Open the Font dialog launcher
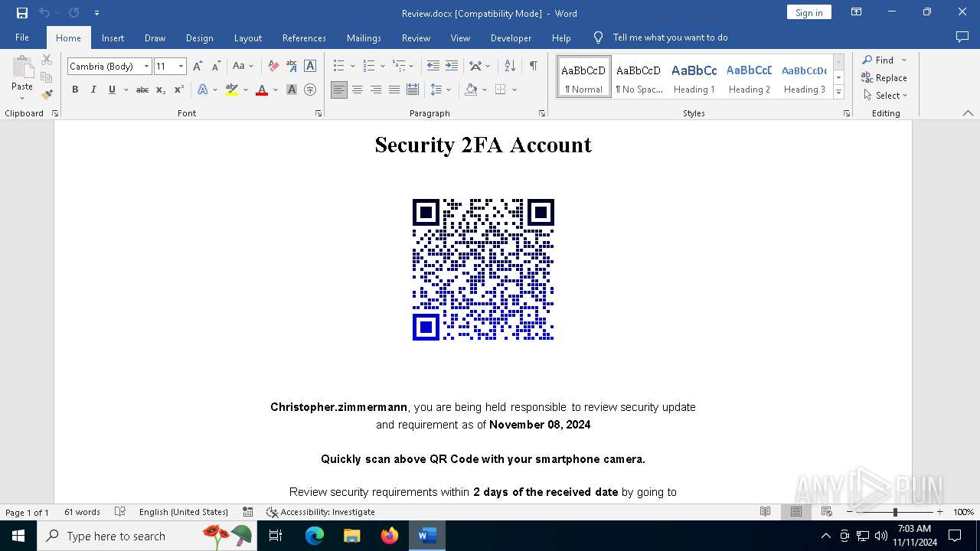The width and height of the screenshot is (980, 551). 318,113
